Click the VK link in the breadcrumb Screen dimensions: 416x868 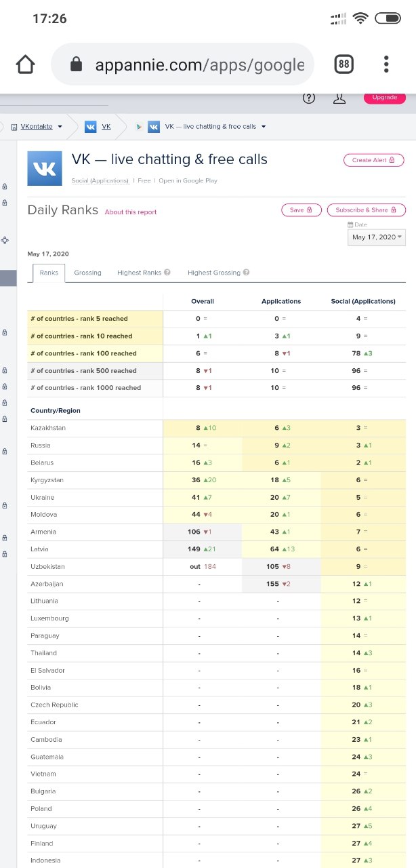[106, 126]
